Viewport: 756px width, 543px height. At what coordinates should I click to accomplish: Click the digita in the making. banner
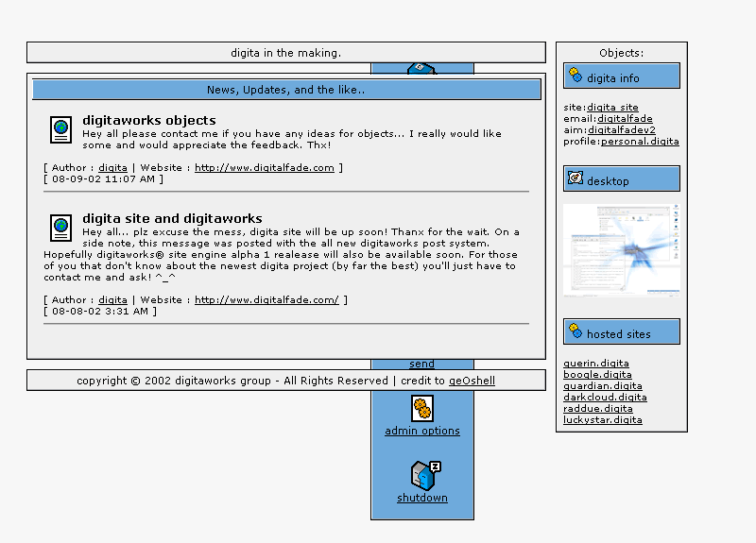click(286, 53)
